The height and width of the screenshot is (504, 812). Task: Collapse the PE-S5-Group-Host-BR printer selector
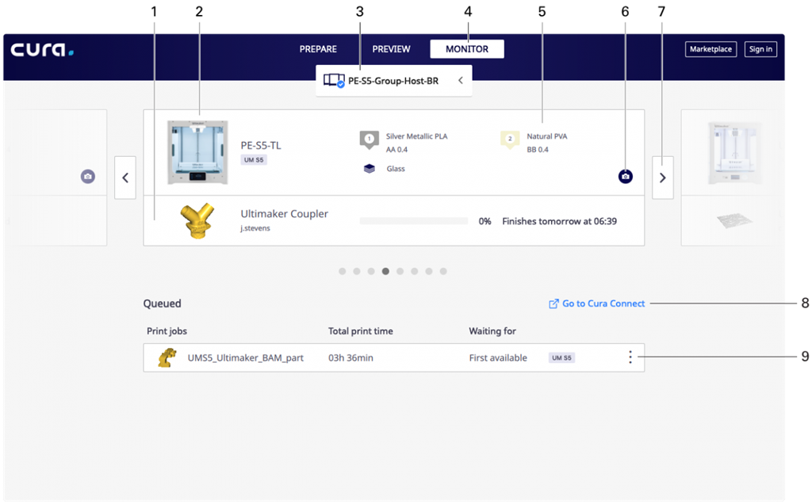coord(460,81)
